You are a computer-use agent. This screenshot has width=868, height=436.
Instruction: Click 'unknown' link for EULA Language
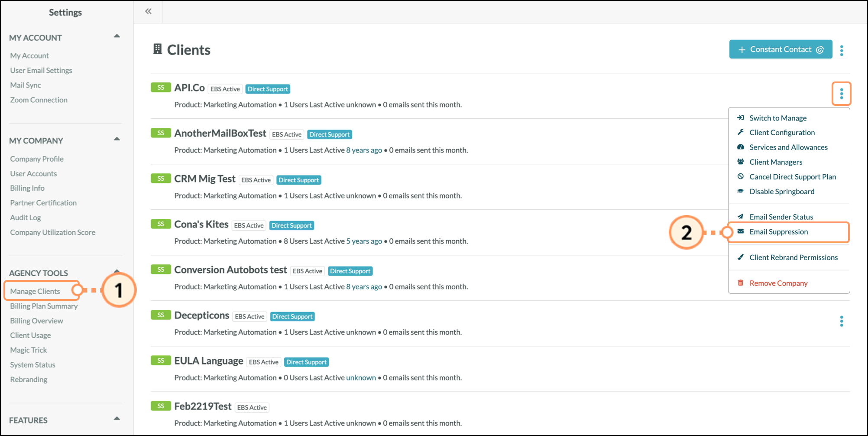click(361, 377)
